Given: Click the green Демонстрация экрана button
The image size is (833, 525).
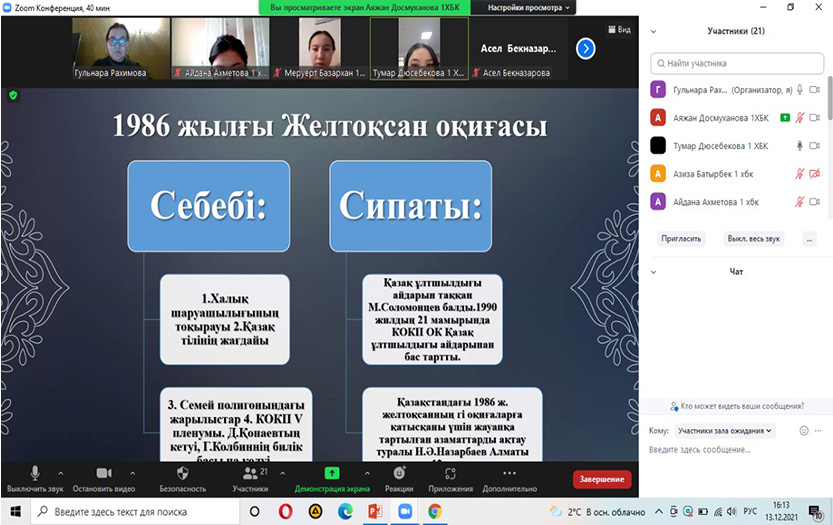Looking at the screenshot, I should pos(331,478).
